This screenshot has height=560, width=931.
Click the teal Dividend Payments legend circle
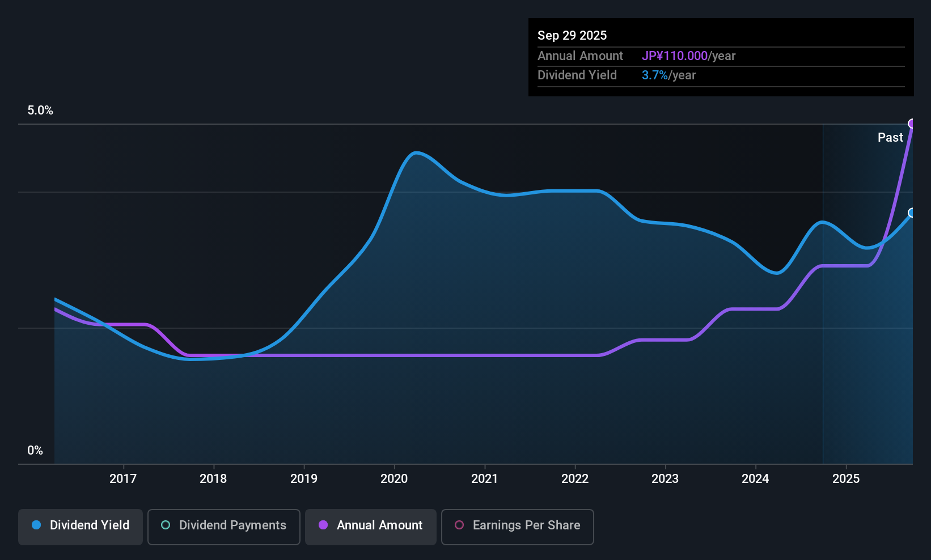pyautogui.click(x=166, y=525)
